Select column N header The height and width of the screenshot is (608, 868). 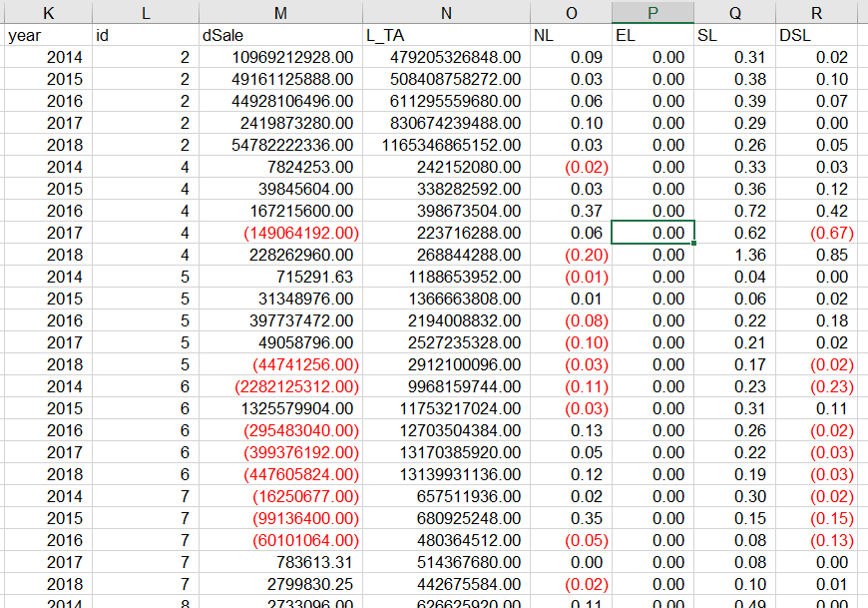pos(446,12)
